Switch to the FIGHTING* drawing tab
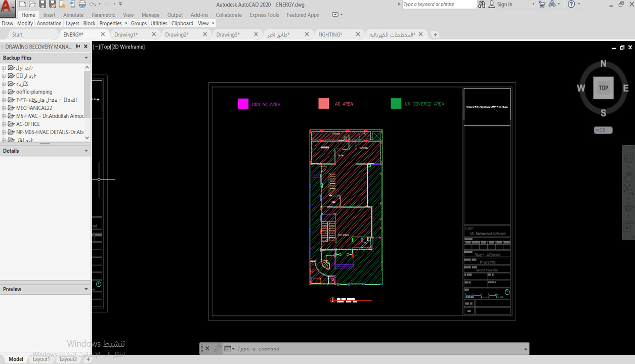The width and height of the screenshot is (635, 364). pos(330,35)
